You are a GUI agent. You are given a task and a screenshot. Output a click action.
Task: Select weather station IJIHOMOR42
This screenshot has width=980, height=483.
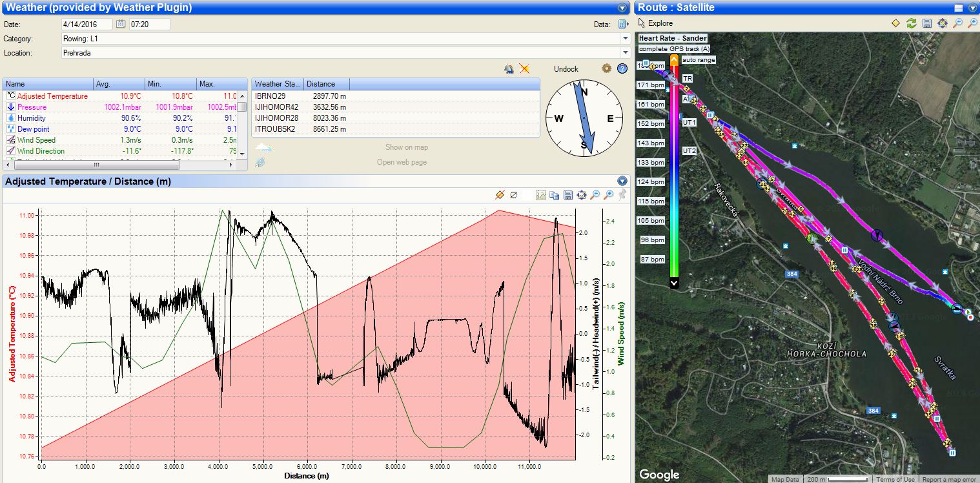point(395,107)
